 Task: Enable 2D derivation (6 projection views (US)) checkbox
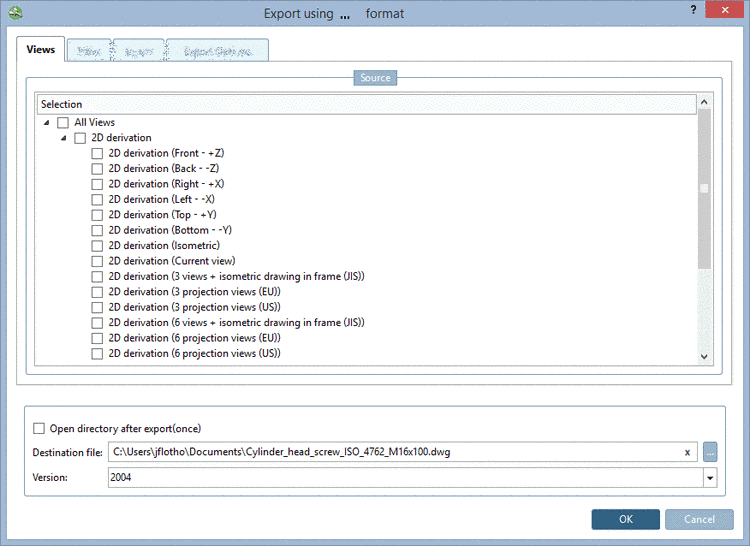(97, 354)
